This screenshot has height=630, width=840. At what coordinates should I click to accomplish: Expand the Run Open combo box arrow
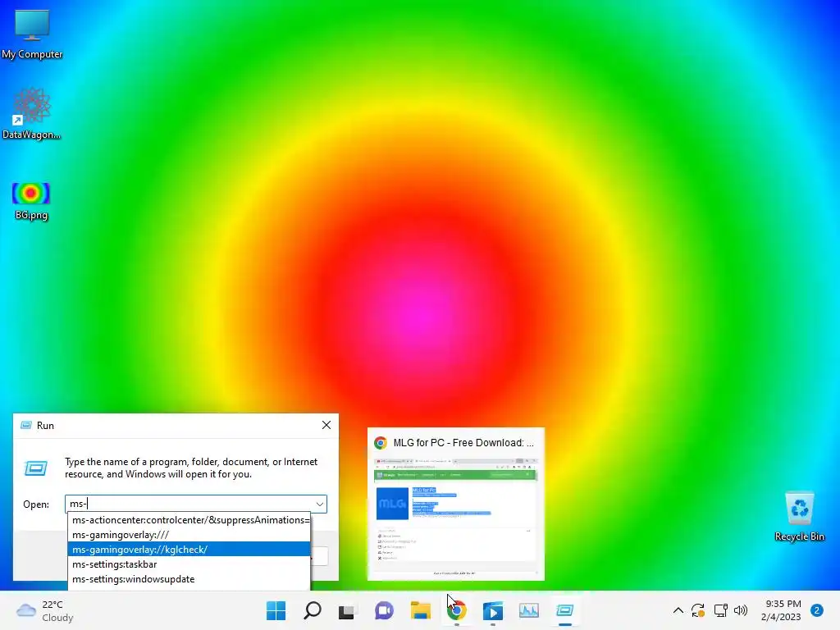(320, 504)
